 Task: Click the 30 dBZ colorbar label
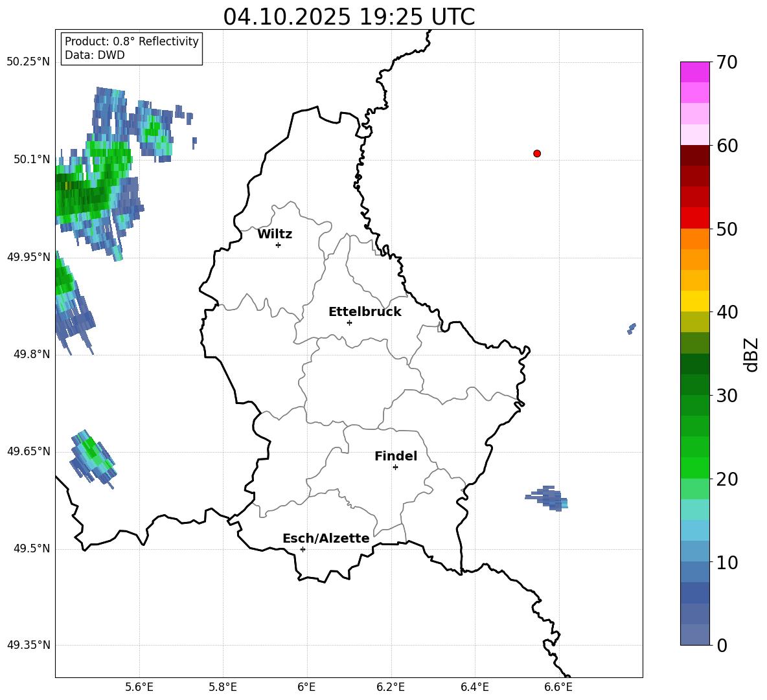(x=727, y=396)
